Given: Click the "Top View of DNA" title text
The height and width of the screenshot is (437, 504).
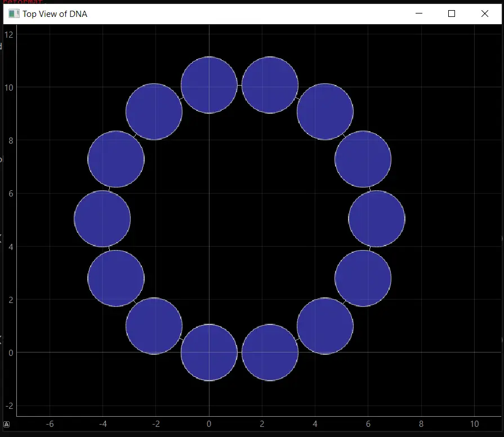Looking at the screenshot, I should click(55, 14).
